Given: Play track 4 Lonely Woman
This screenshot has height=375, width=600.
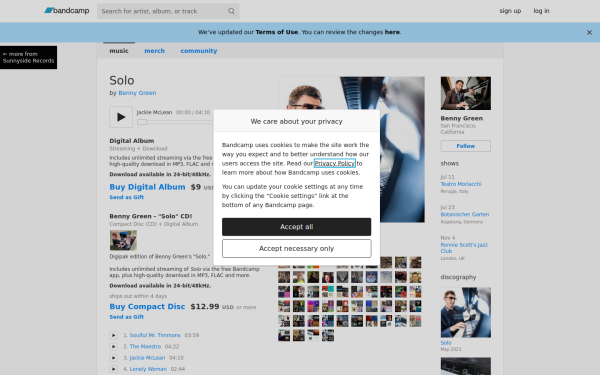Looking at the screenshot, I should (113, 369).
